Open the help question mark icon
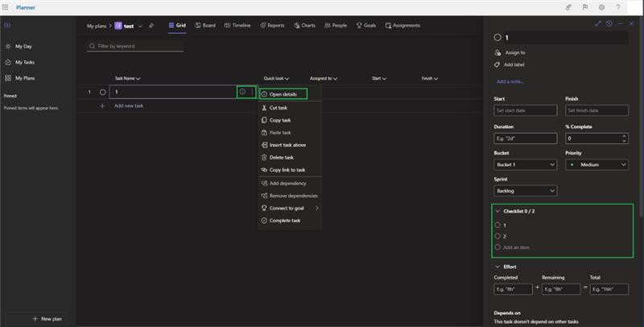The width and height of the screenshot is (644, 327). click(617, 7)
